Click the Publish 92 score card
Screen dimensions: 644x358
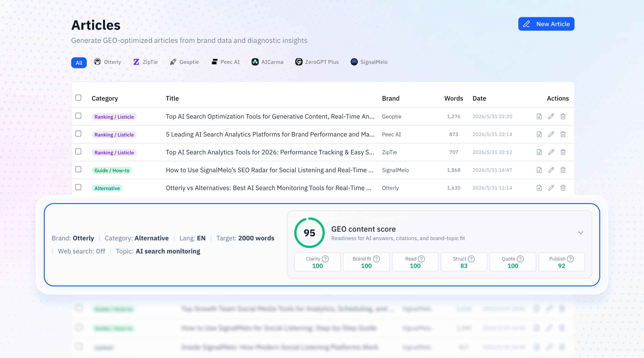[x=561, y=262]
